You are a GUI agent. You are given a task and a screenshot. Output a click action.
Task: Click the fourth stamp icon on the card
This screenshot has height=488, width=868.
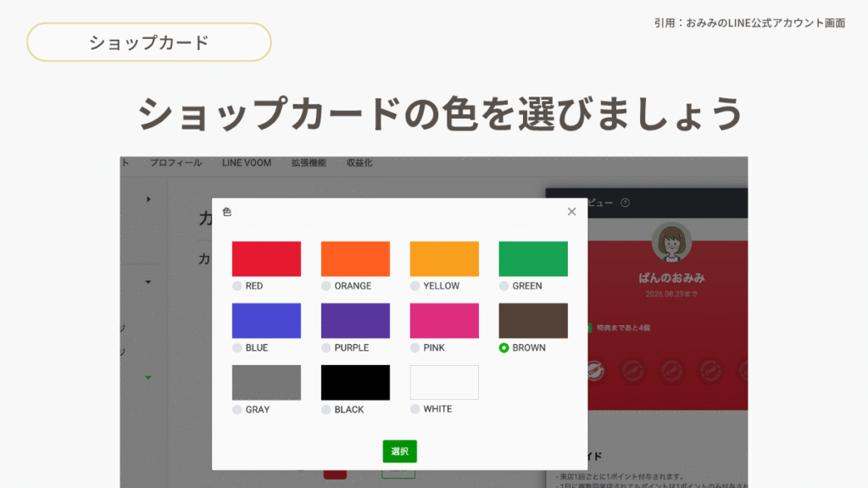(709, 371)
